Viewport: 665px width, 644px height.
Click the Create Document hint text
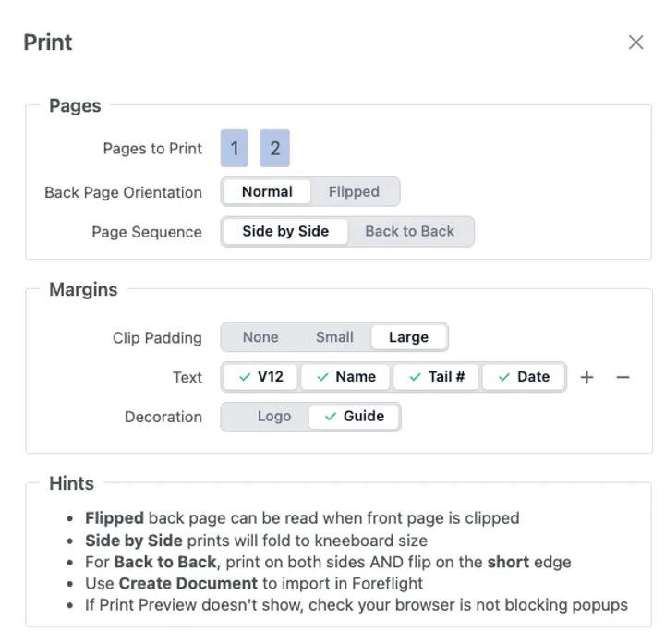(x=187, y=583)
